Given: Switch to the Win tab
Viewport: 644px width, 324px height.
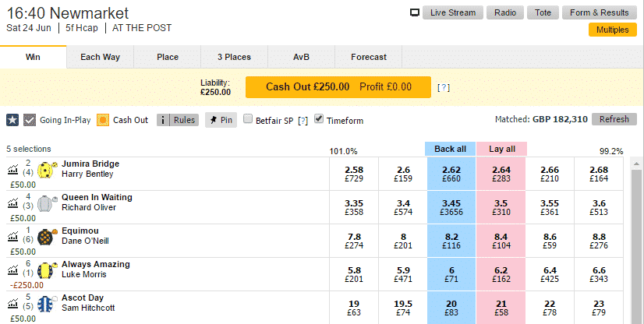Looking at the screenshot, I should coord(33,57).
